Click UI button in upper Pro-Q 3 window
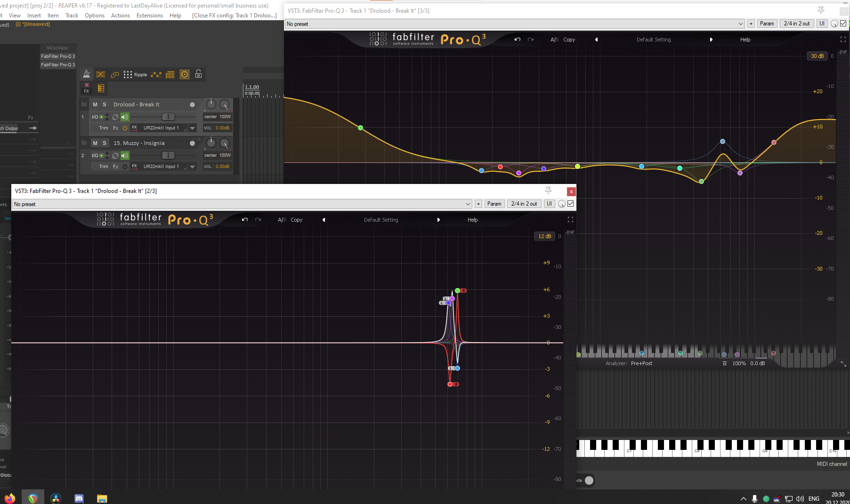Image resolution: width=850 pixels, height=504 pixels. pos(822,24)
